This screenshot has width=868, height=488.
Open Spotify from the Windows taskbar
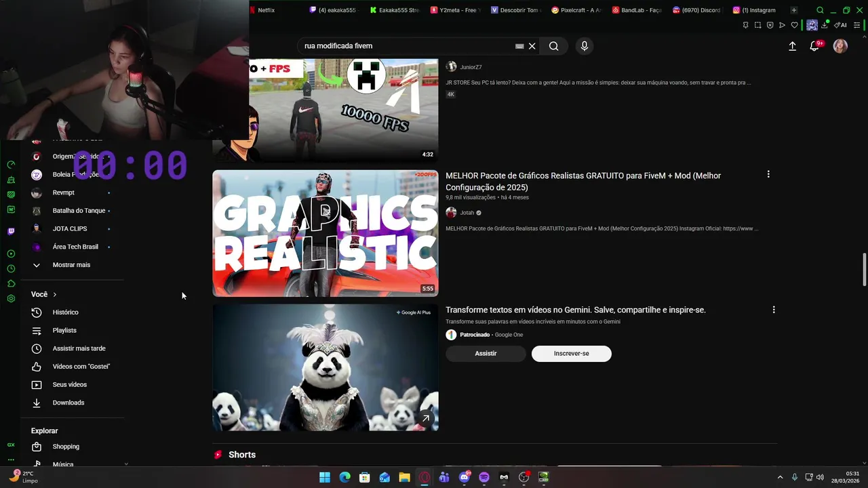point(484,477)
